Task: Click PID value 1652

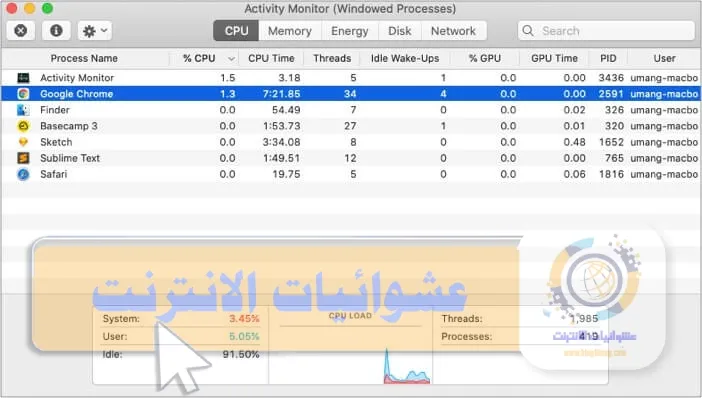Action: click(x=611, y=142)
